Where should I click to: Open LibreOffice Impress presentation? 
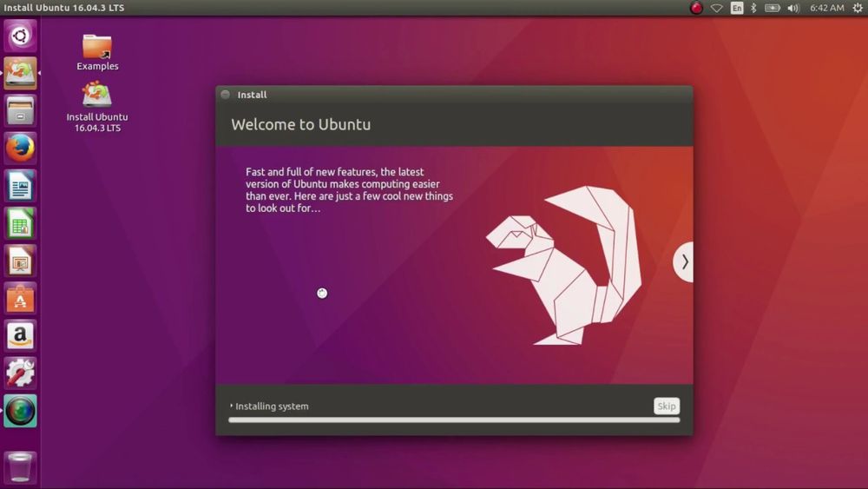point(21,261)
